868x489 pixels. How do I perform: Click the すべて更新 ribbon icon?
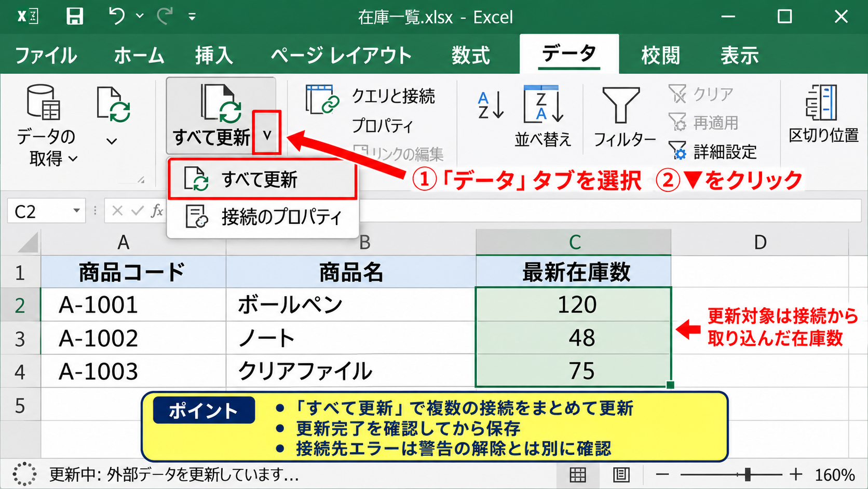click(221, 103)
